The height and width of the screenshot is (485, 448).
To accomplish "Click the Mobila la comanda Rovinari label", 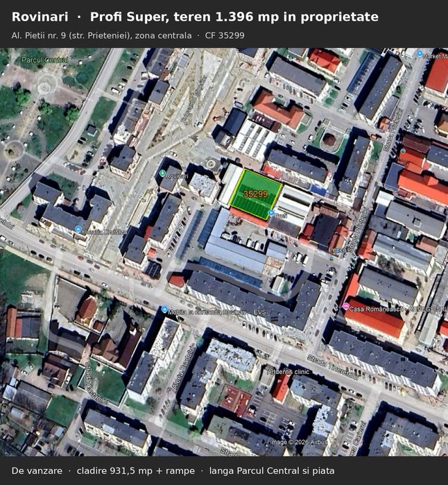I will 217,312.
